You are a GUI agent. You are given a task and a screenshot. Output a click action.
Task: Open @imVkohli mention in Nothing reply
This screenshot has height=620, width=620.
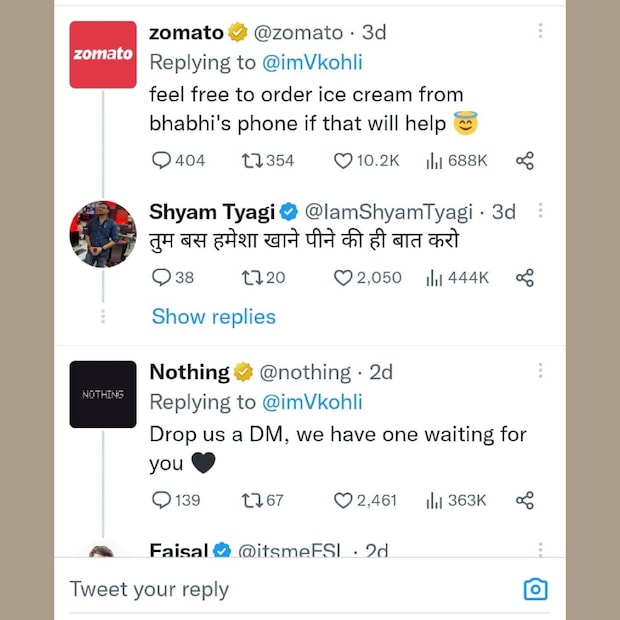tap(312, 402)
